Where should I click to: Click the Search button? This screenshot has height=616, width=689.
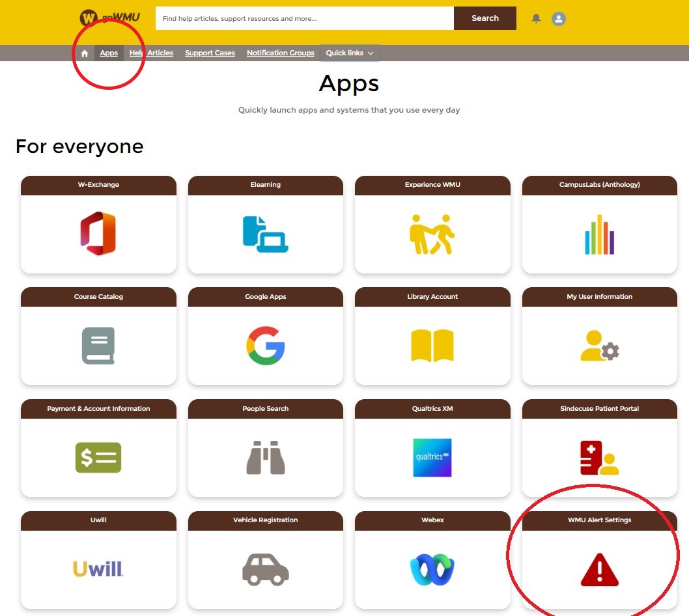485,18
